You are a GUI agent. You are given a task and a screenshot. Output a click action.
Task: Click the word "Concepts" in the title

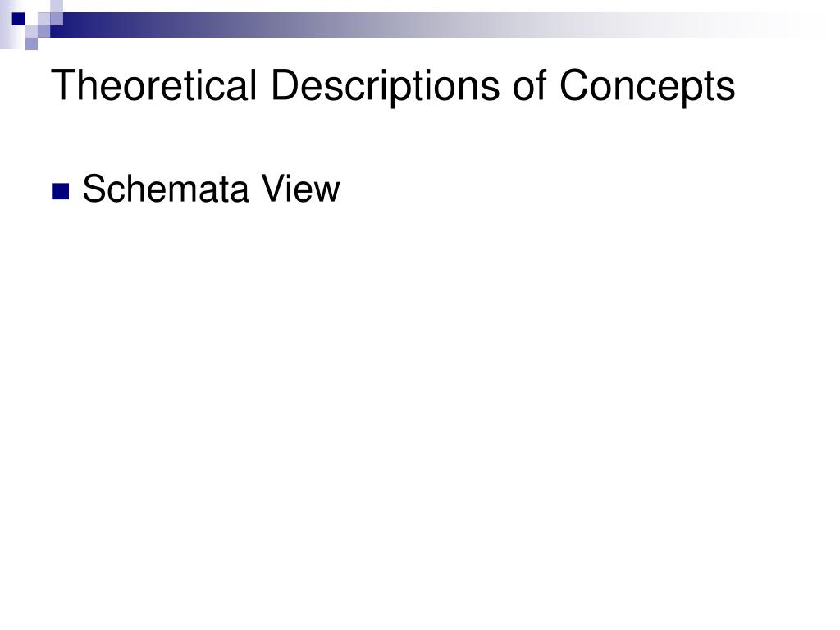click(x=647, y=85)
